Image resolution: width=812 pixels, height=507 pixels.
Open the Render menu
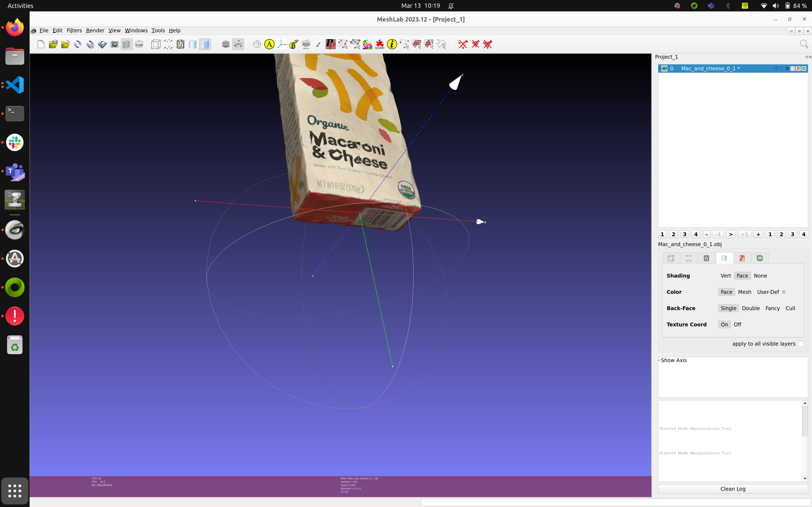click(95, 30)
